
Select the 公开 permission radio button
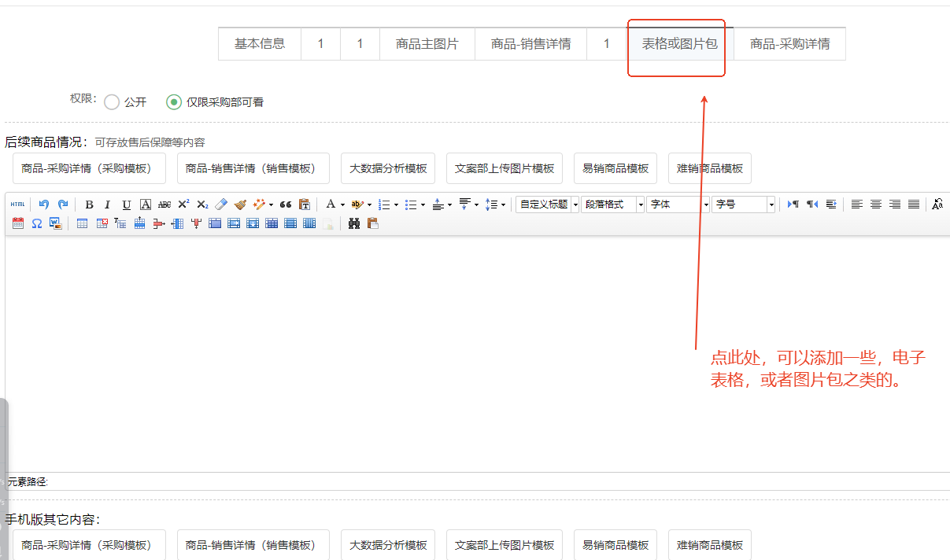coord(112,102)
